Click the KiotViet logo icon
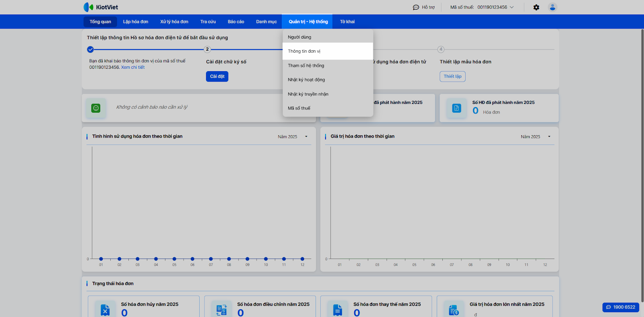 pos(89,7)
